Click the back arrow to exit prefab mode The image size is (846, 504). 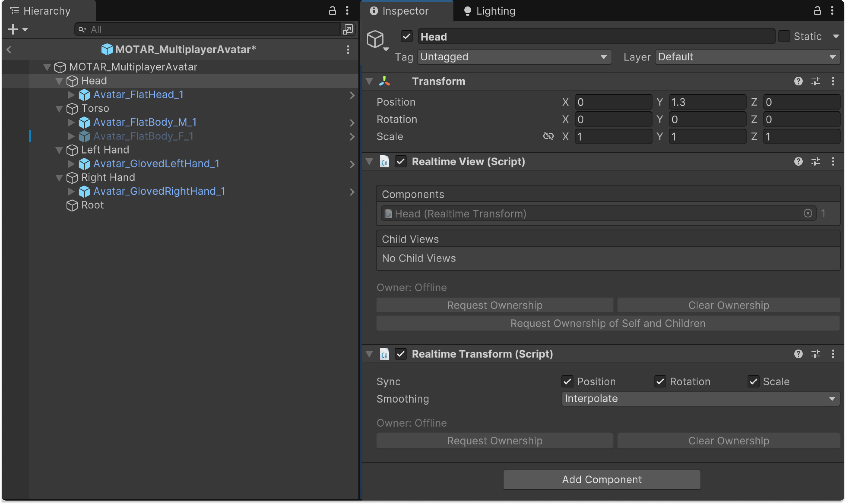pos(9,50)
